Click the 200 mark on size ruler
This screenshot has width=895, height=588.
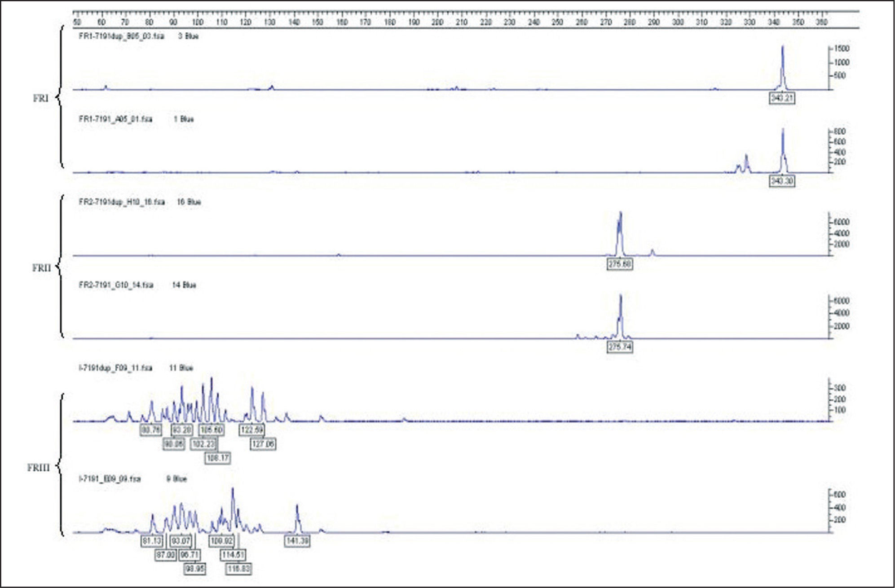(437, 22)
